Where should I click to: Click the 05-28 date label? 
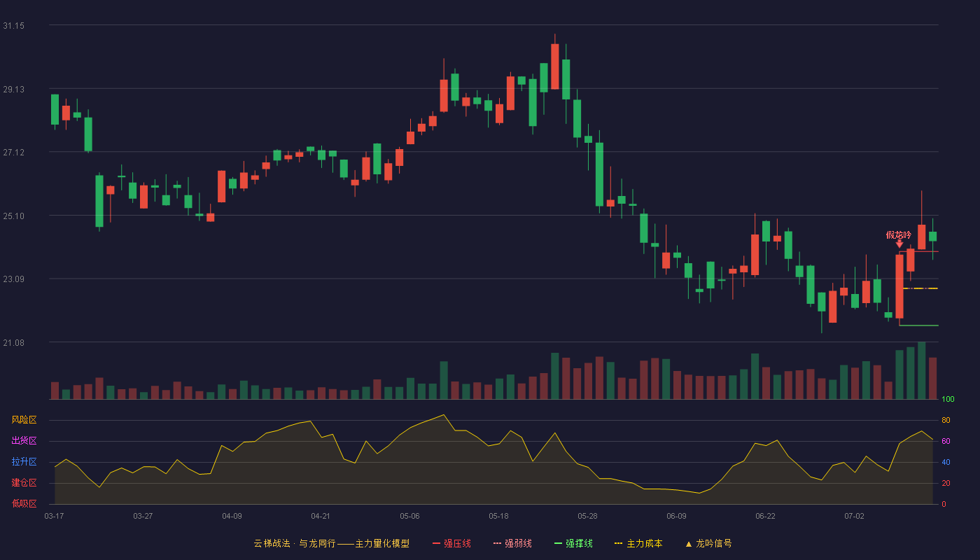(x=587, y=516)
